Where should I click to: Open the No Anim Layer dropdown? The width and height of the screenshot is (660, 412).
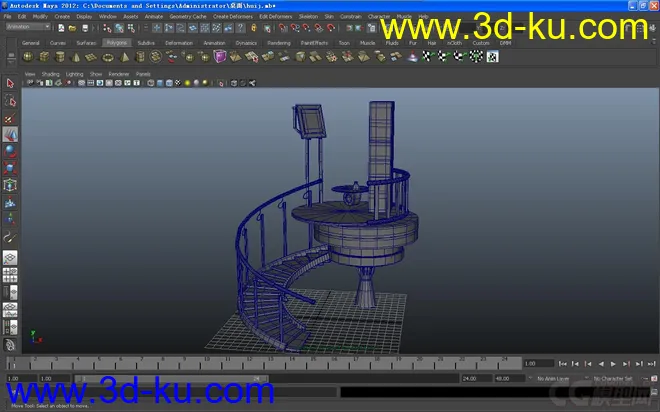point(553,379)
